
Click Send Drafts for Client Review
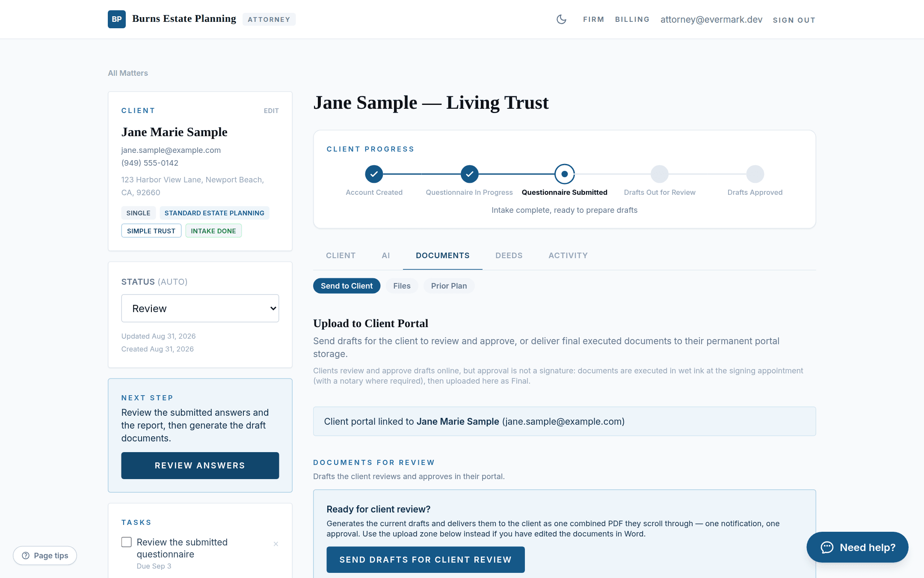[x=426, y=560]
